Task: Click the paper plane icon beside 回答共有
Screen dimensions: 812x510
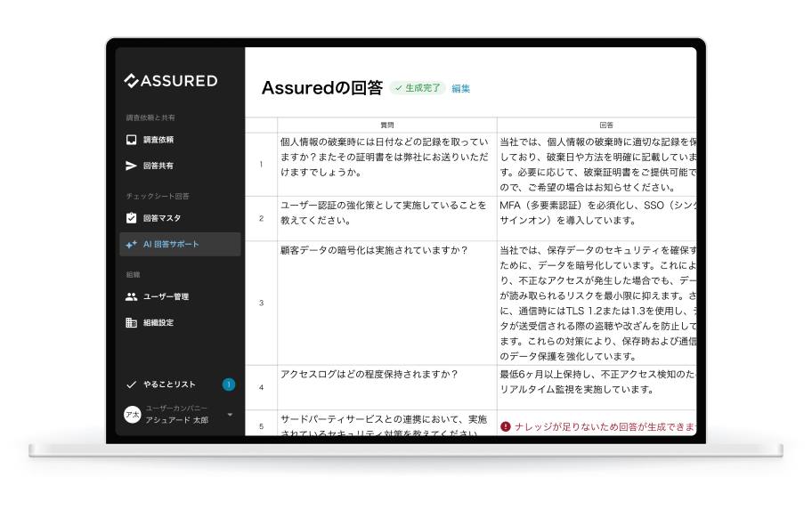Action: [131, 166]
